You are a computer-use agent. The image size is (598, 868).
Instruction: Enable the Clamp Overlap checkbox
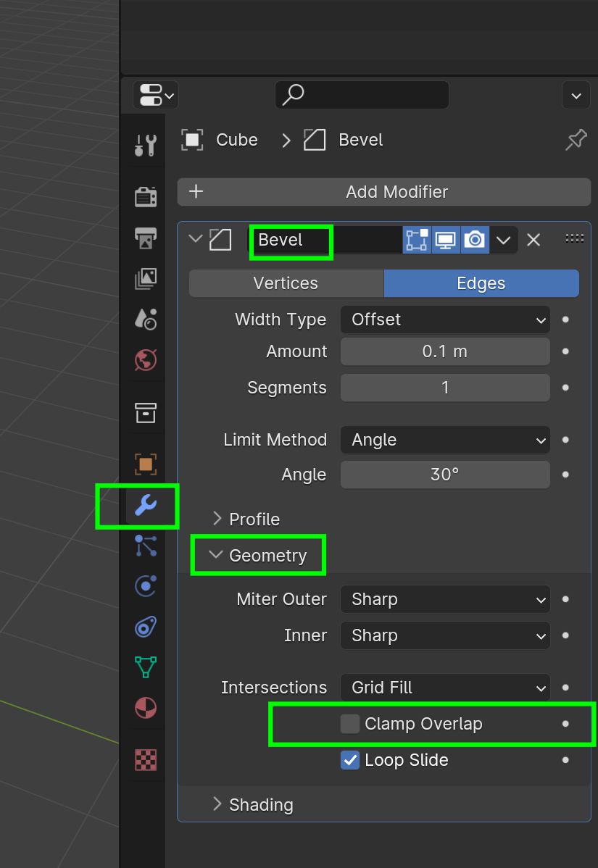pyautogui.click(x=350, y=724)
